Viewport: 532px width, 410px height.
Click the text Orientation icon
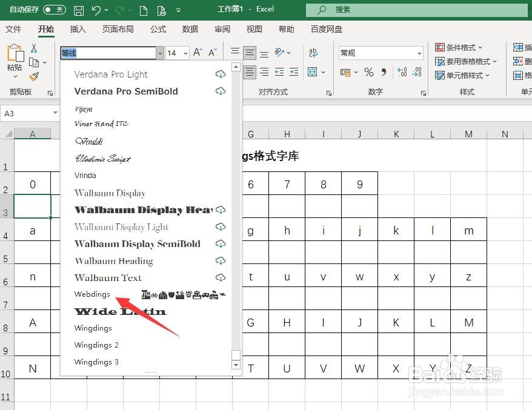click(279, 52)
